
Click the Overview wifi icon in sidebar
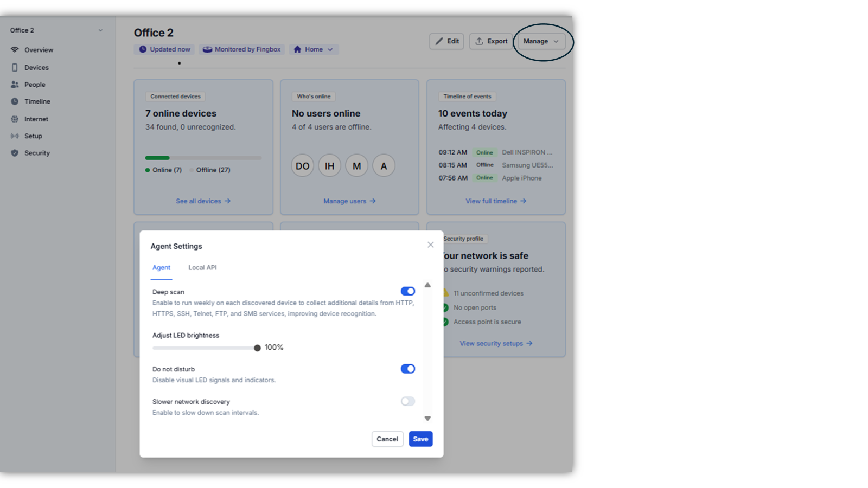point(15,50)
